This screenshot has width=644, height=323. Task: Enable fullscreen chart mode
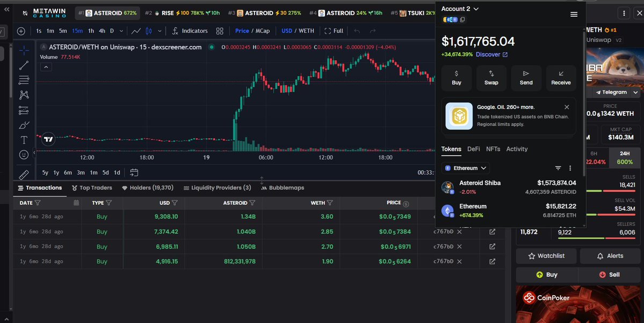point(334,31)
